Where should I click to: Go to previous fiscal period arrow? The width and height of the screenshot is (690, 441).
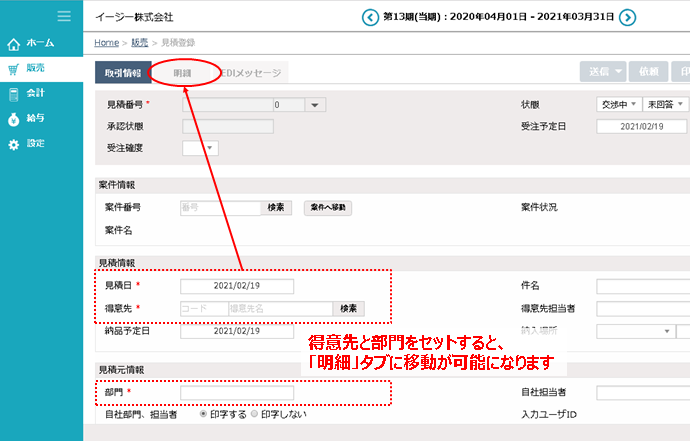point(370,17)
